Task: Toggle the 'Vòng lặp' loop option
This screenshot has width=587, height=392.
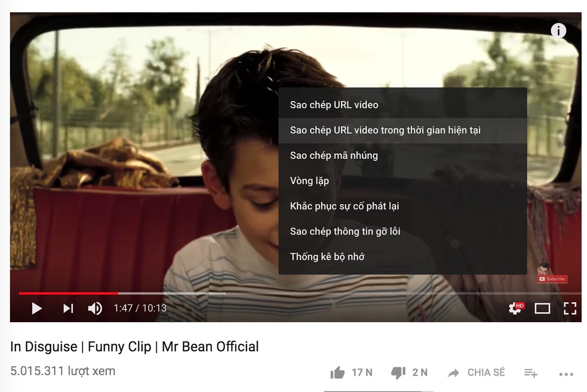Action: point(403,181)
